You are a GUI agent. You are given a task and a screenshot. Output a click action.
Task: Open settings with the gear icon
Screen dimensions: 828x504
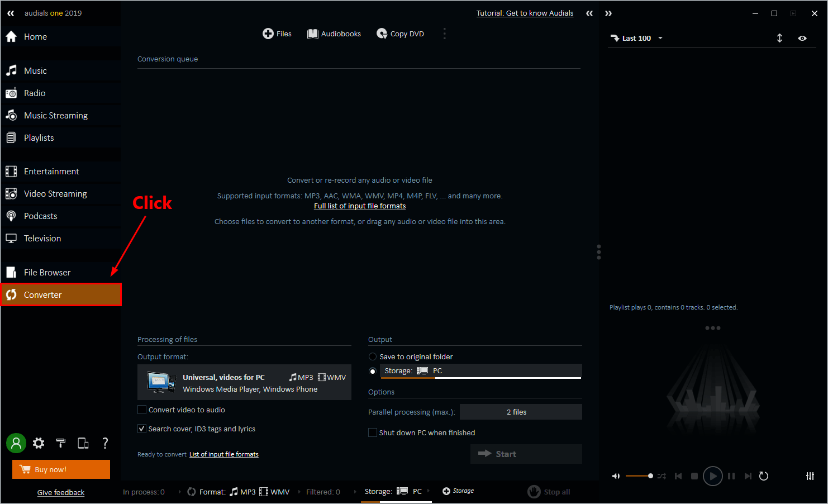(39, 443)
